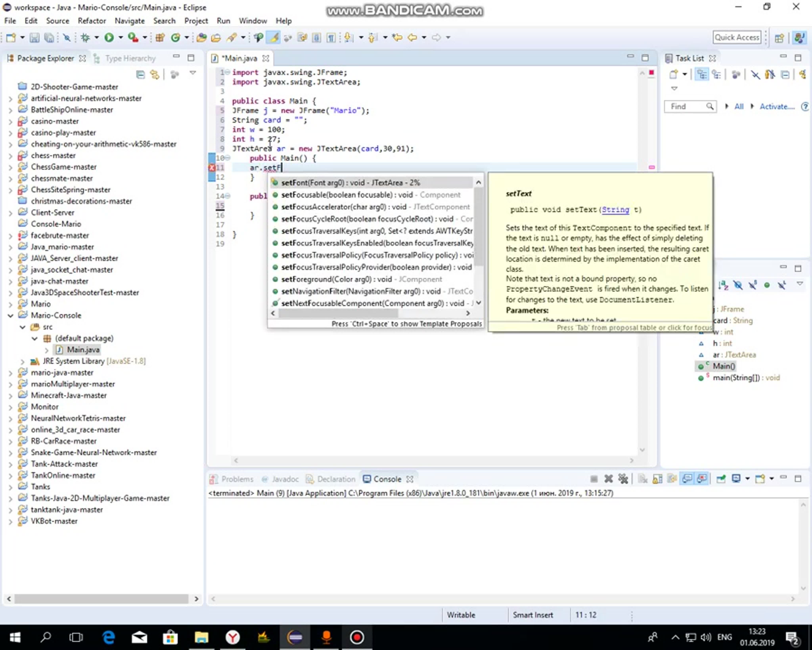Collapse the src folder in Package Explorer
This screenshot has height=650, width=812.
(23, 327)
